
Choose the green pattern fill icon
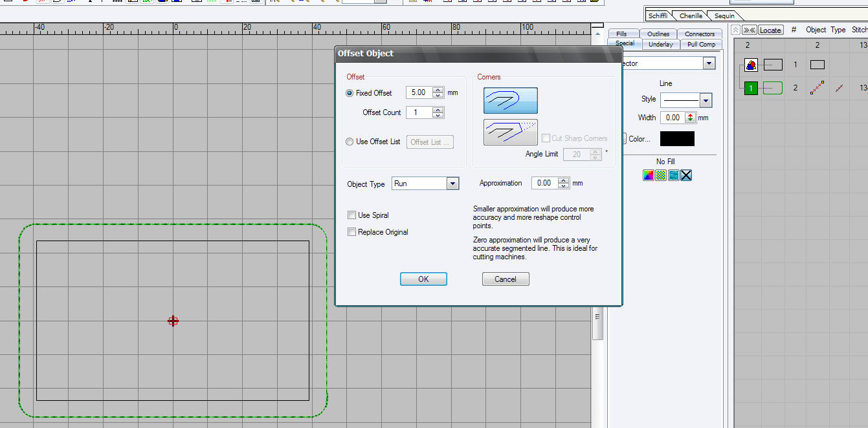tap(661, 175)
